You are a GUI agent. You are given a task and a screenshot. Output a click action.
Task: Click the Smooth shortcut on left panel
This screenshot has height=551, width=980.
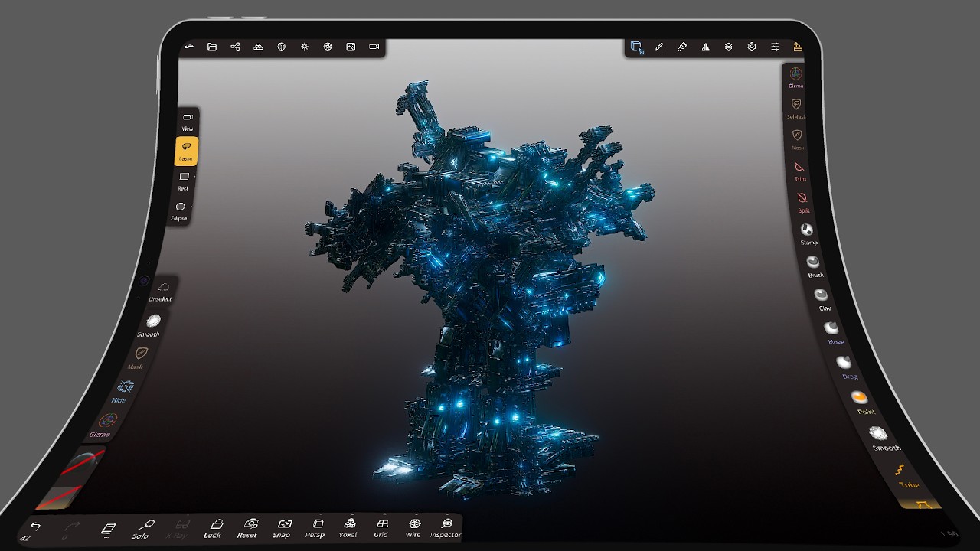pos(151,325)
